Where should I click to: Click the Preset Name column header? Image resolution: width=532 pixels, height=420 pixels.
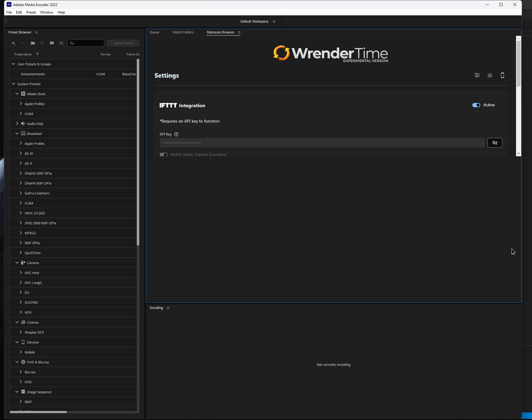click(x=23, y=54)
